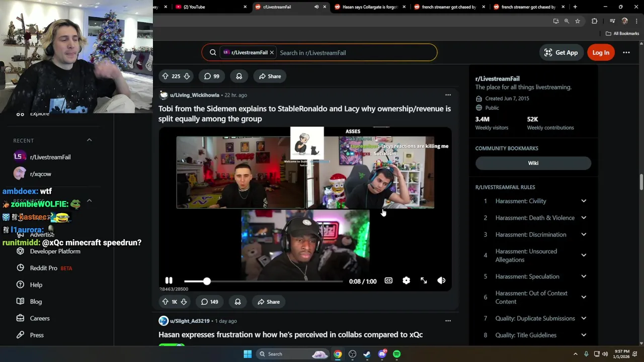
Task: Downvote the 225-score post
Action: coord(187,76)
